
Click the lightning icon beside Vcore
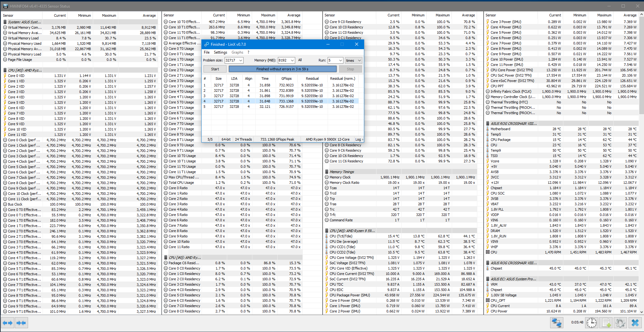[x=488, y=161]
